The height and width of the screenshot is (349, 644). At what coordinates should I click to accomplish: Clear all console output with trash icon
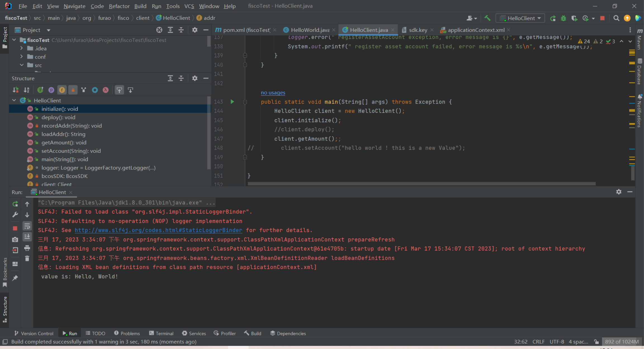click(27, 259)
